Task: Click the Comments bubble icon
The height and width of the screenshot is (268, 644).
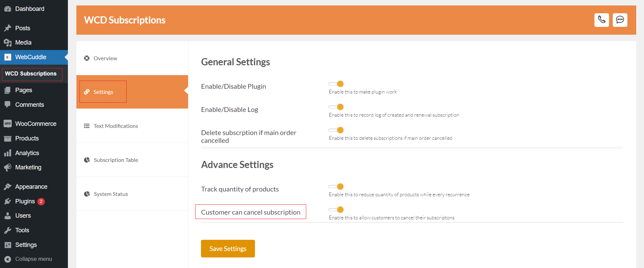Action: (7, 105)
